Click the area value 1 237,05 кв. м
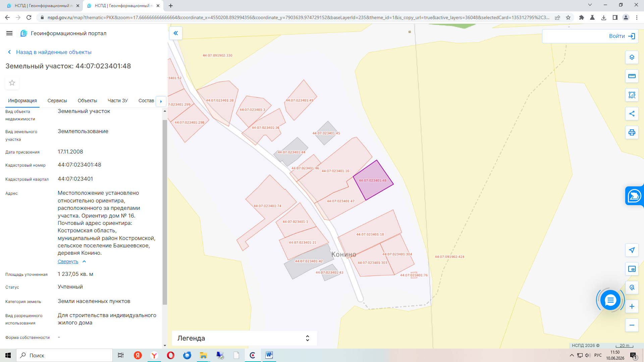Screen dimensions: 644x362 pos(75,274)
